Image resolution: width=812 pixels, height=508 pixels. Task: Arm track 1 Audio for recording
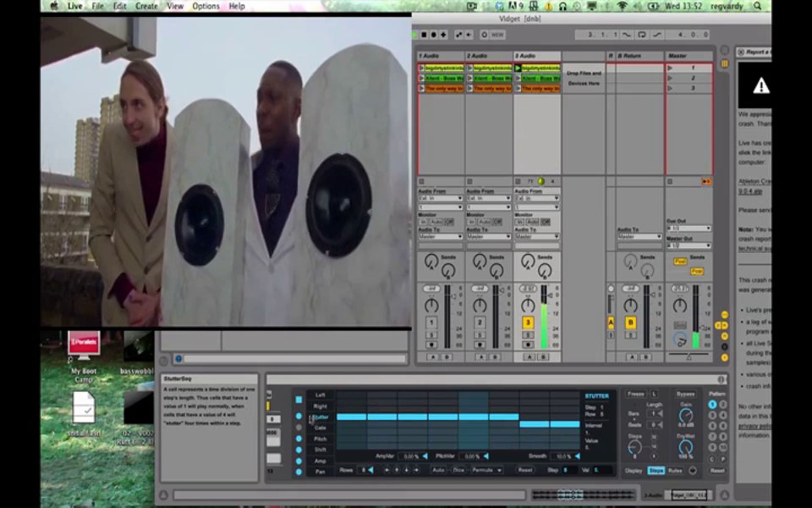[431, 345]
